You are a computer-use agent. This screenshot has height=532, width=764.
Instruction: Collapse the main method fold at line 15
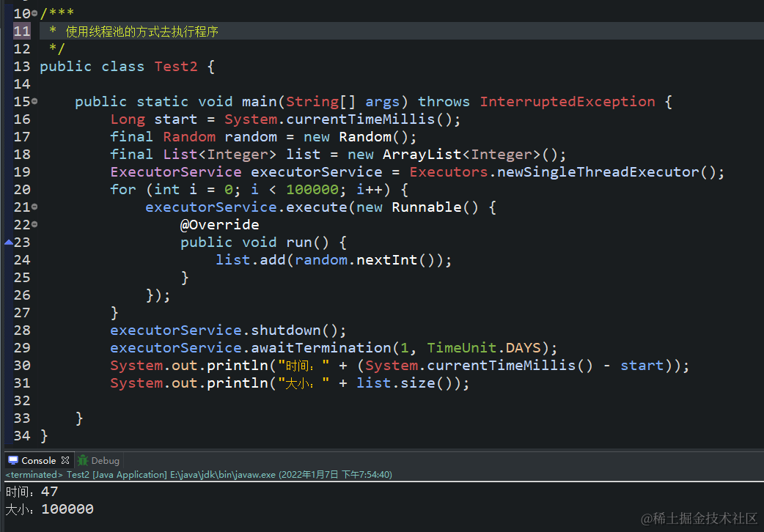34,101
